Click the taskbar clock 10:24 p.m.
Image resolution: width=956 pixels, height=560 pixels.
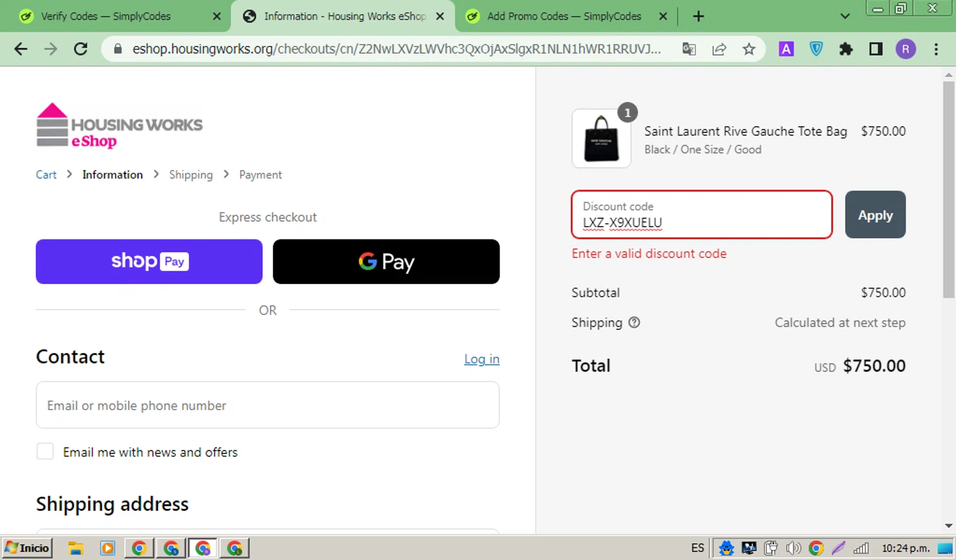click(906, 548)
